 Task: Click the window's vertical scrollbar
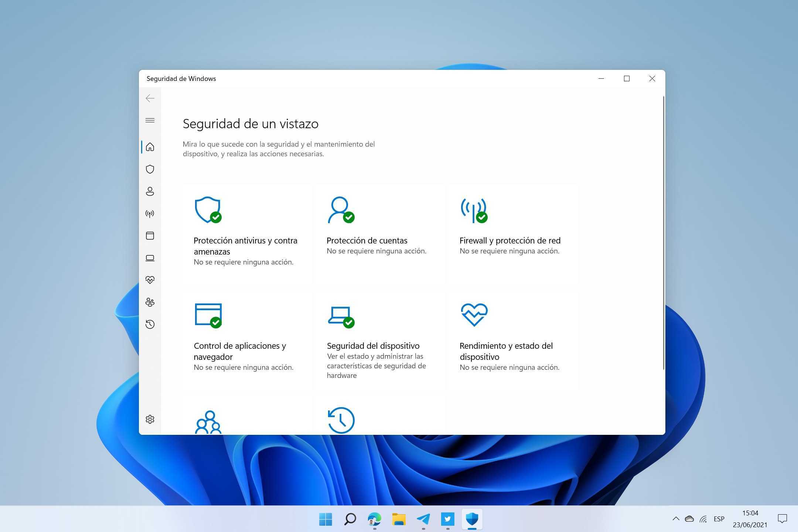pos(664,233)
